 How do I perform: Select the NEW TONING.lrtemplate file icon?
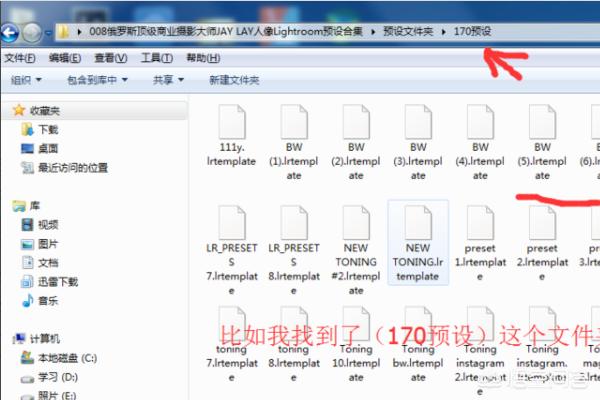418,223
